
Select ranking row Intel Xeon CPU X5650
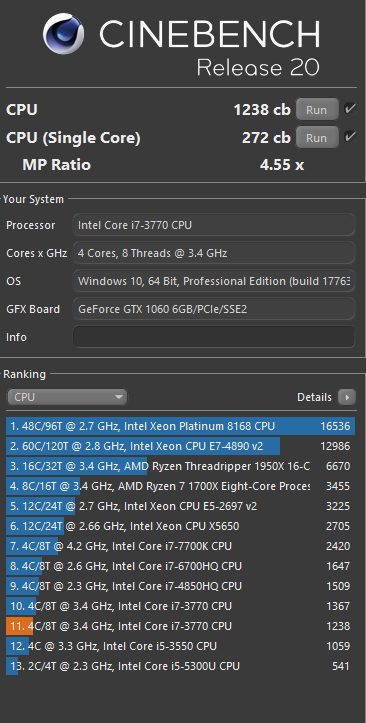click(180, 526)
